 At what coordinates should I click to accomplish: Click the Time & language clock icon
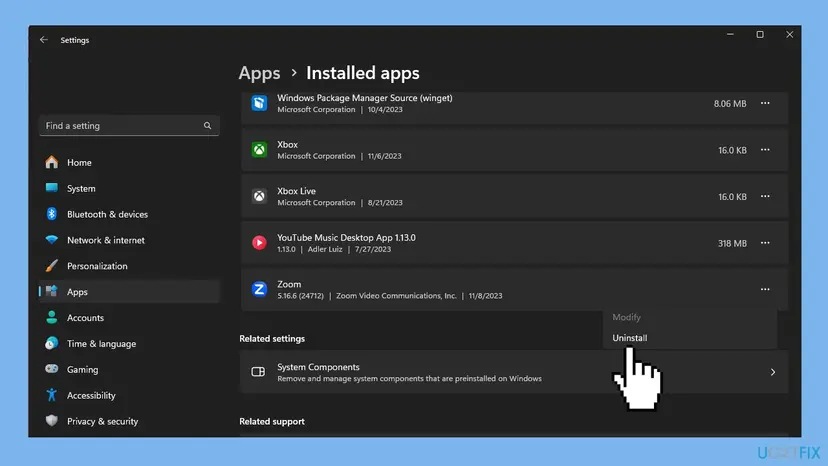tap(52, 343)
